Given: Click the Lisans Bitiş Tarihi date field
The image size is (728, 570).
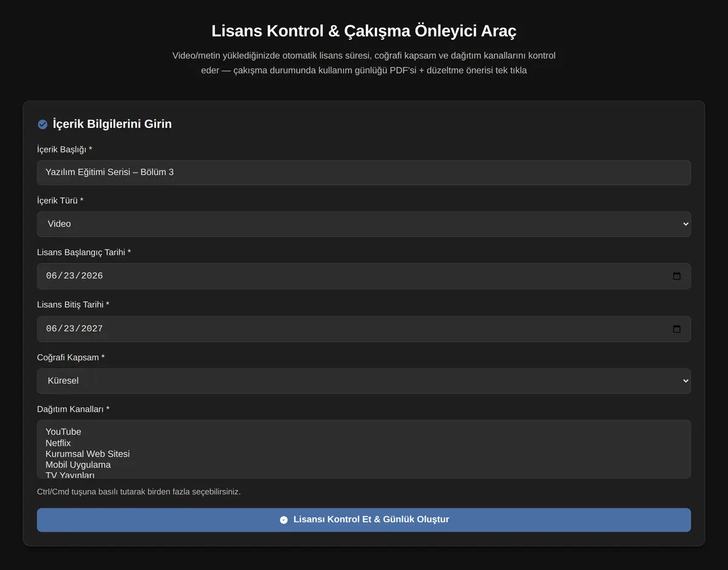Looking at the screenshot, I should (364, 329).
